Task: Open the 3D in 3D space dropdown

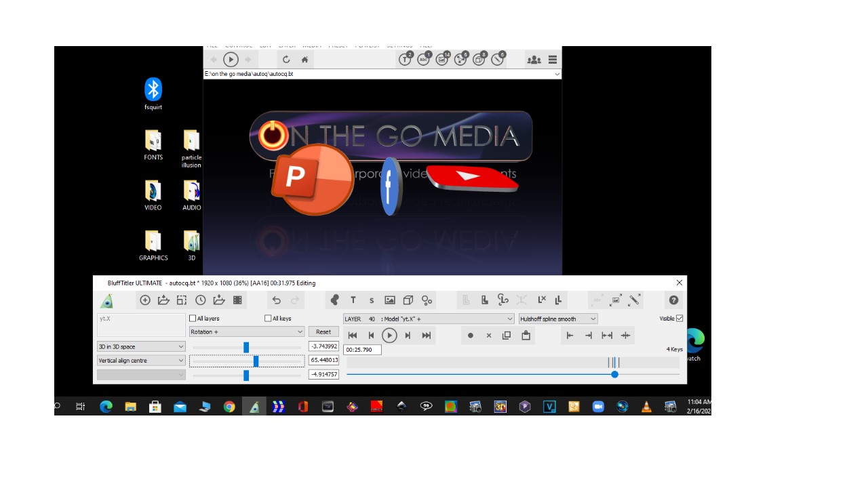Action: (x=141, y=346)
